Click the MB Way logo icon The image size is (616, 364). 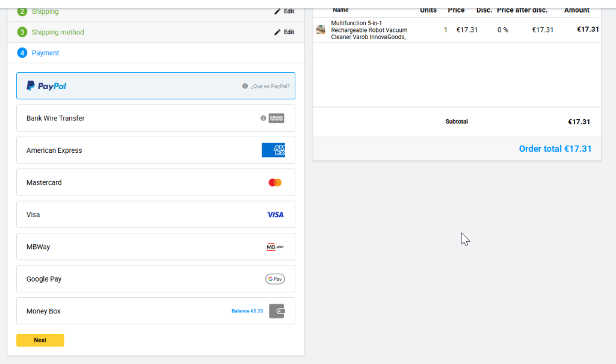(x=275, y=247)
